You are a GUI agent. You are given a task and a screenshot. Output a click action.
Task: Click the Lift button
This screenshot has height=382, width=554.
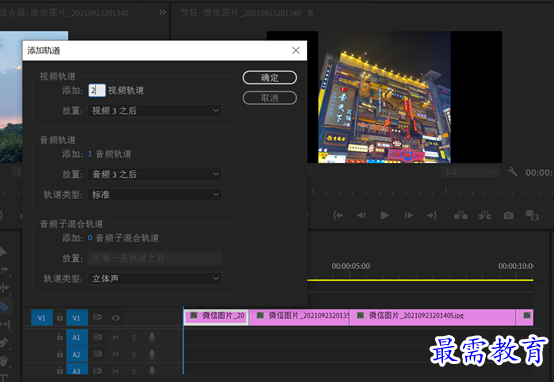point(461,215)
